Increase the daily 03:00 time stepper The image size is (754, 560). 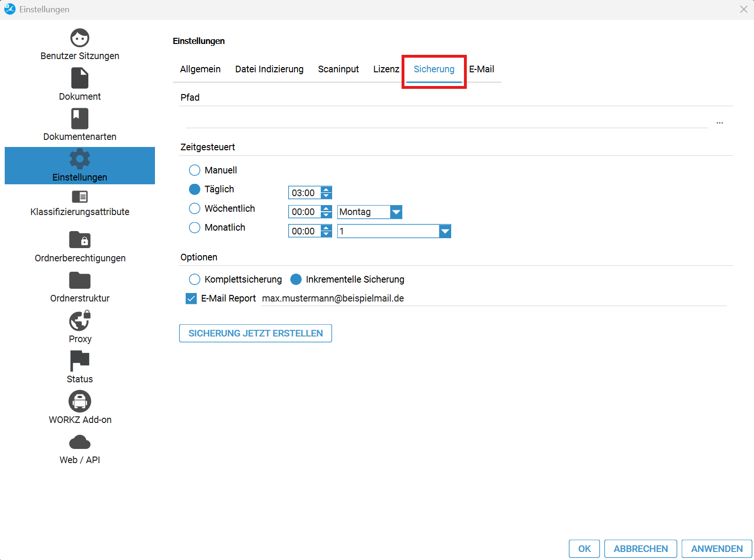[326, 190]
